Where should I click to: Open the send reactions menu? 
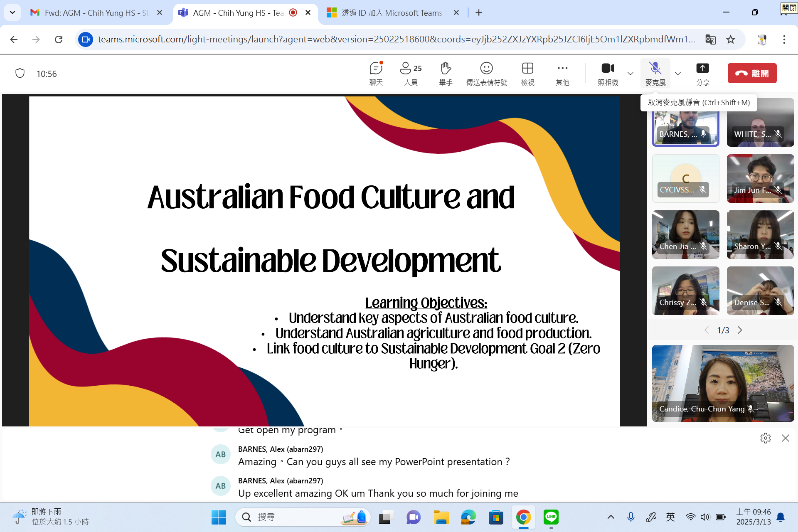point(486,74)
